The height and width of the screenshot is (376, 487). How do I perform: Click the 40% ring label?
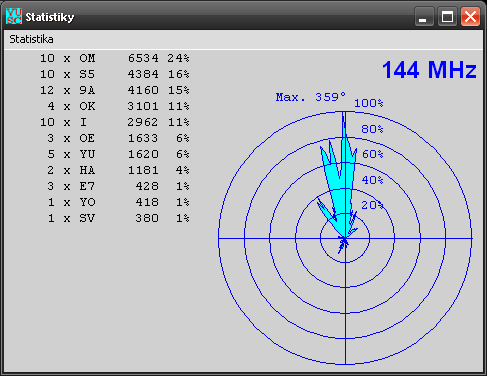click(x=372, y=180)
